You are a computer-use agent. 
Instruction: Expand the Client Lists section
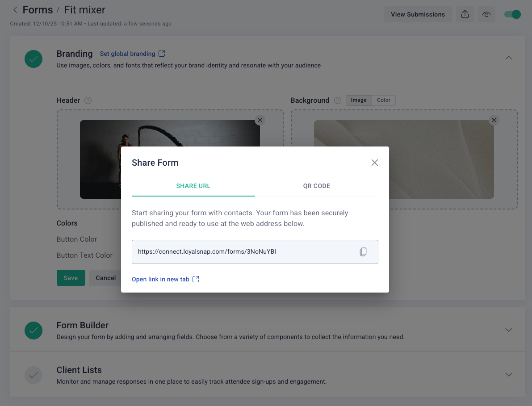click(x=508, y=375)
